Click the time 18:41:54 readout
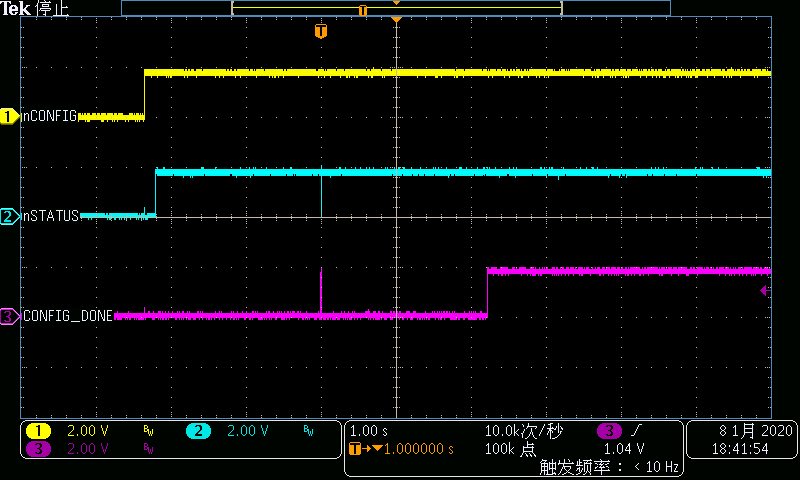This screenshot has height=480, width=800. (740, 449)
